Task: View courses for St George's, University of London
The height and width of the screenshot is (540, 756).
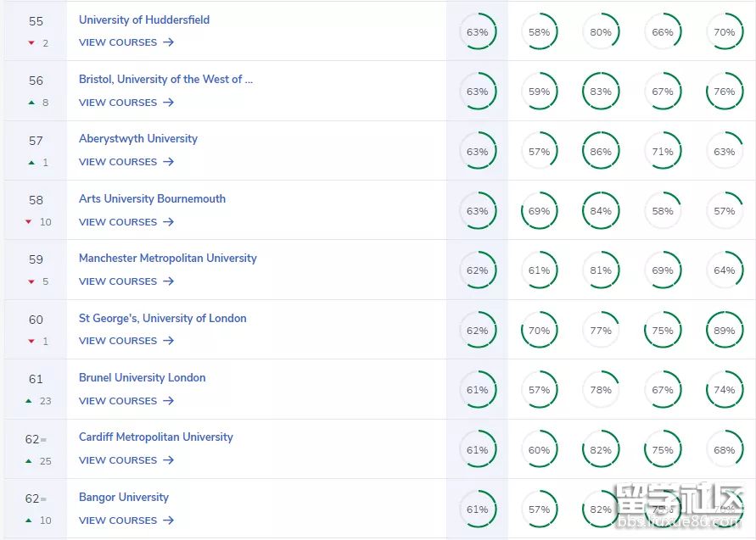Action: [126, 341]
